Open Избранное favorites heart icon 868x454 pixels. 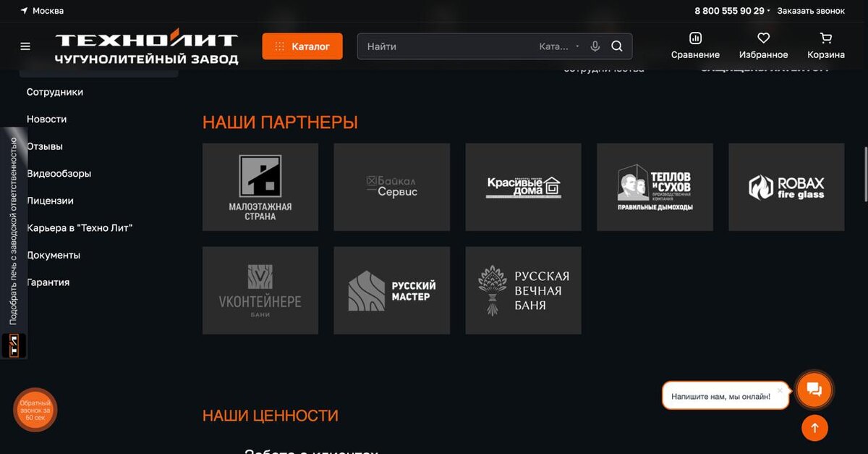763,38
